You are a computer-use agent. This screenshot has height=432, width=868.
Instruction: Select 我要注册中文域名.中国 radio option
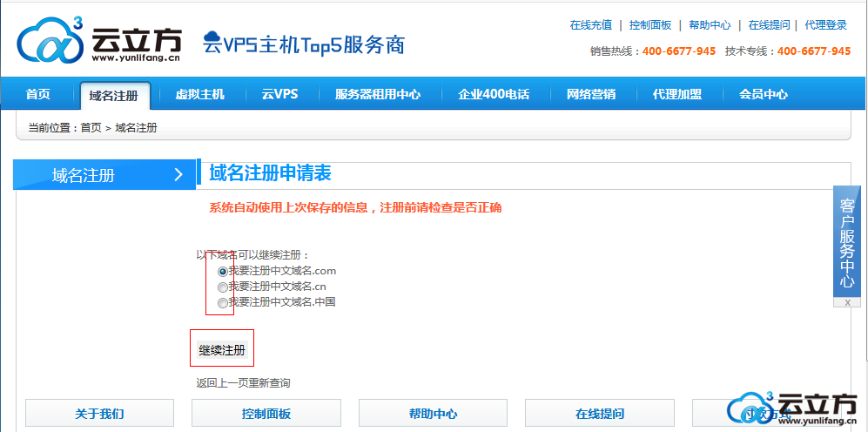(223, 302)
